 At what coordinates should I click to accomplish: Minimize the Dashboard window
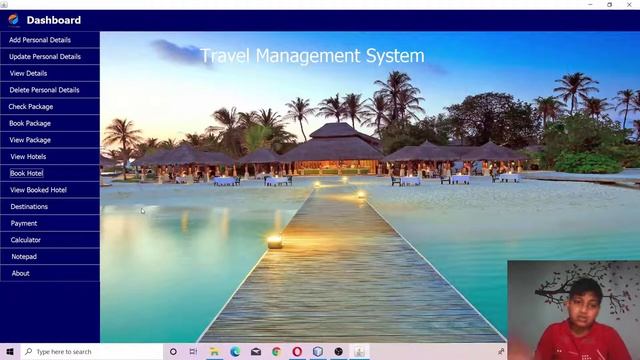coord(590,4)
